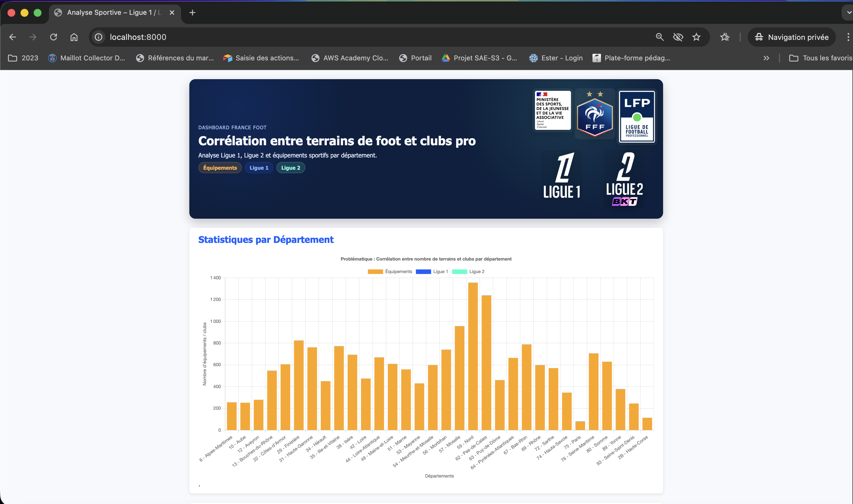The height and width of the screenshot is (504, 853).
Task: Toggle the Ligue 2 legend dataset
Action: (468, 271)
